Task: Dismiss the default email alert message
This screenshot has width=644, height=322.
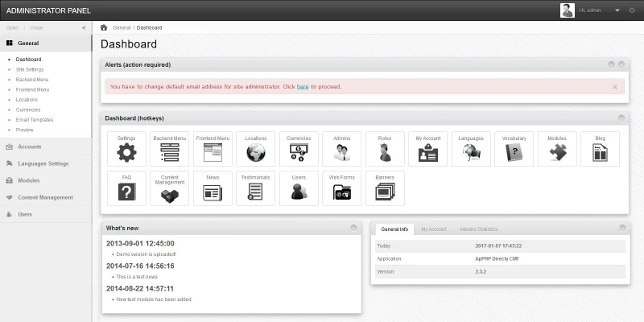Action: pos(615,87)
